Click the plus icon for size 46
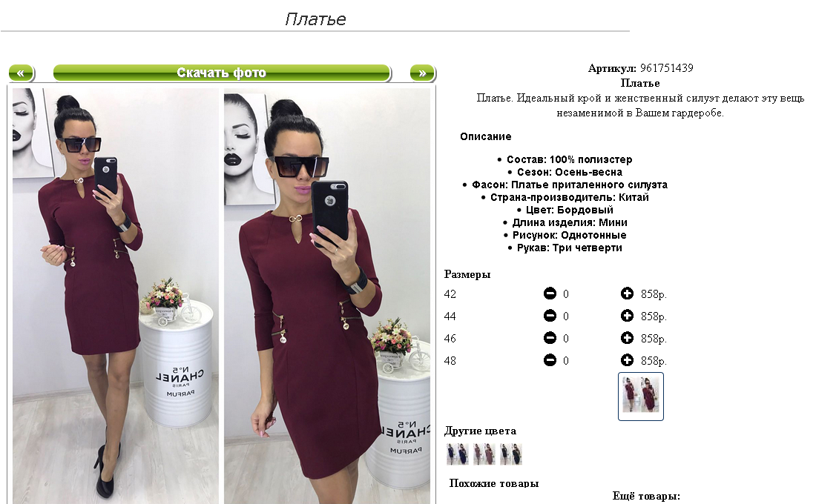This screenshot has width=816, height=504. [x=627, y=338]
